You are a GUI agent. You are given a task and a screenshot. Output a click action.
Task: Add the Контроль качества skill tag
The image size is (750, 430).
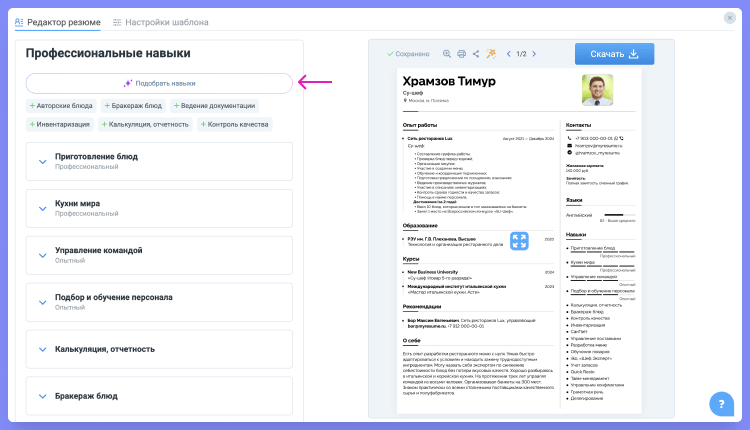pyautogui.click(x=235, y=125)
